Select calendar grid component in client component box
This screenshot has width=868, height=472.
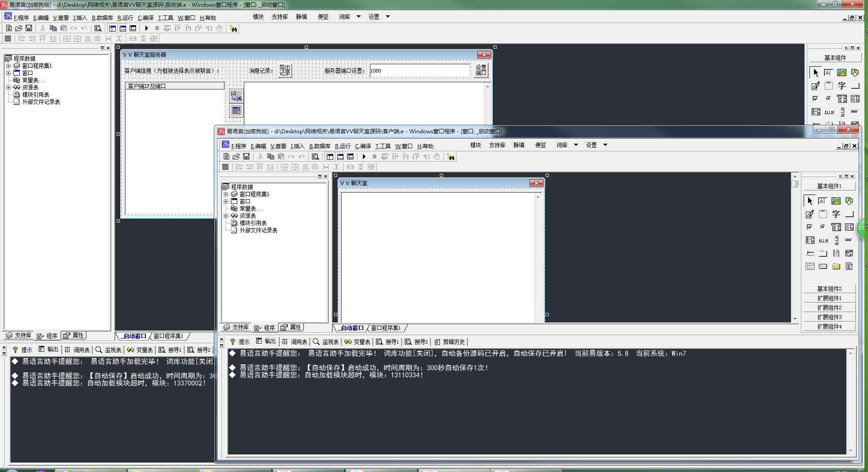tap(810, 266)
